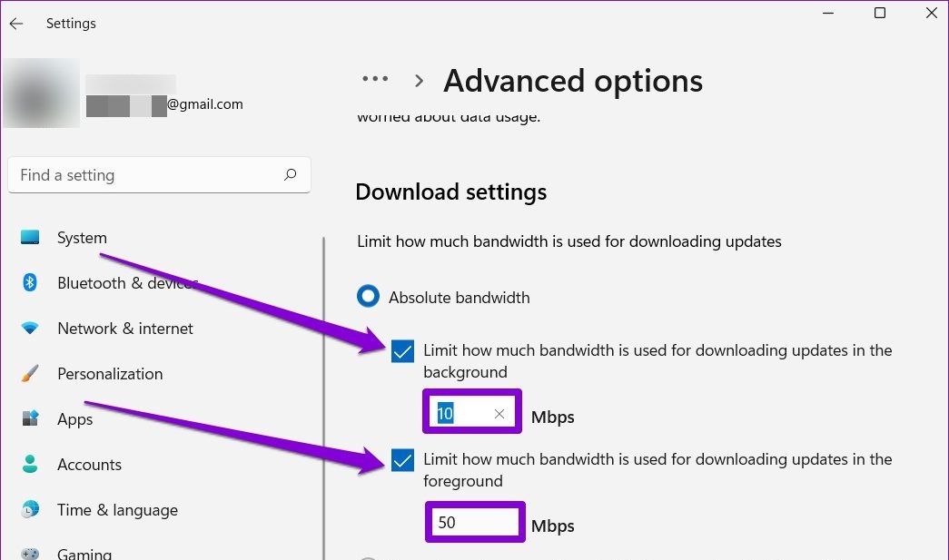Uncheck the foreground bandwidth limit checkbox
This screenshot has width=949, height=560.
402,460
